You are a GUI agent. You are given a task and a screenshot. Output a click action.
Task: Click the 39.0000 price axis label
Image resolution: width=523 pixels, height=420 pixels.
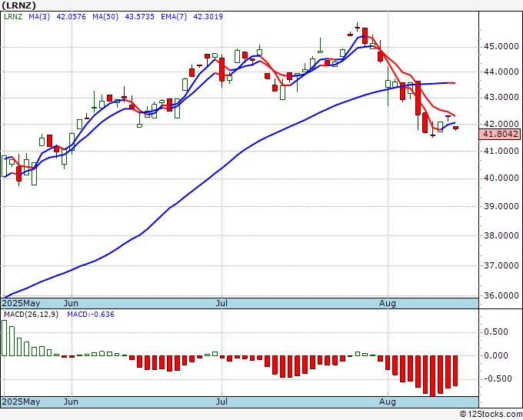501,206
